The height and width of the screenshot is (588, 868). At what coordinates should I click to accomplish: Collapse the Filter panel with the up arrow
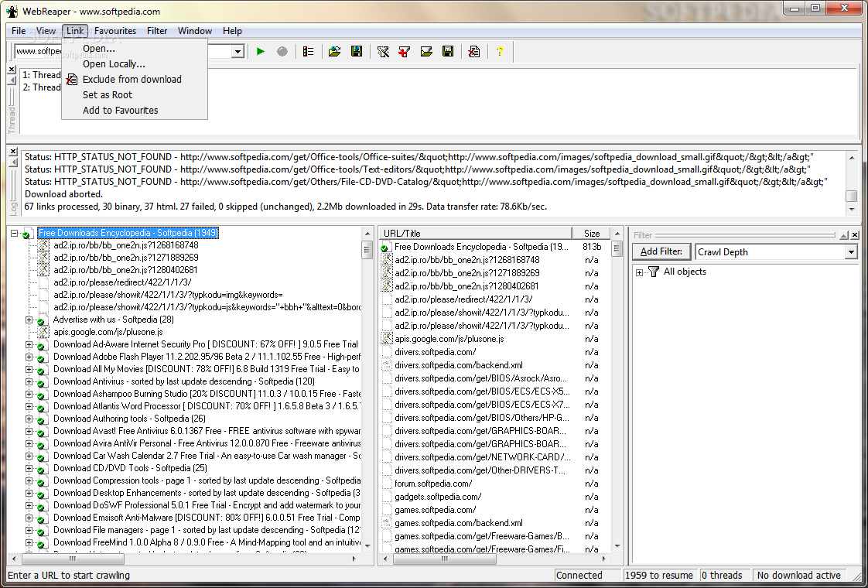[844, 235]
